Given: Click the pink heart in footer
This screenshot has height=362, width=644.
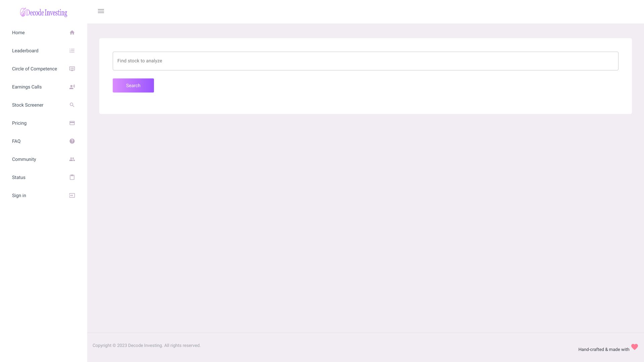Looking at the screenshot, I should click(x=634, y=347).
